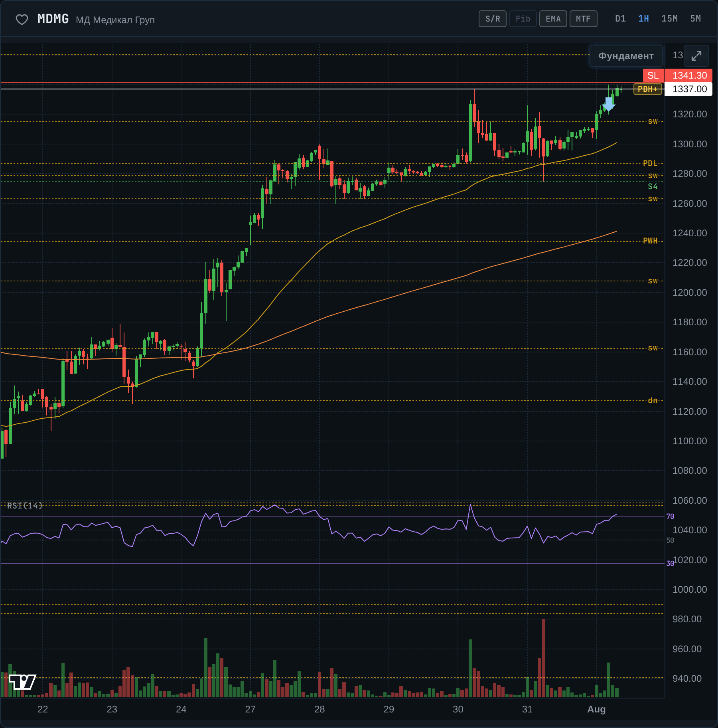Screen dimensions: 718x728
Task: Click the 27 date label on time axis
Action: tap(251, 709)
